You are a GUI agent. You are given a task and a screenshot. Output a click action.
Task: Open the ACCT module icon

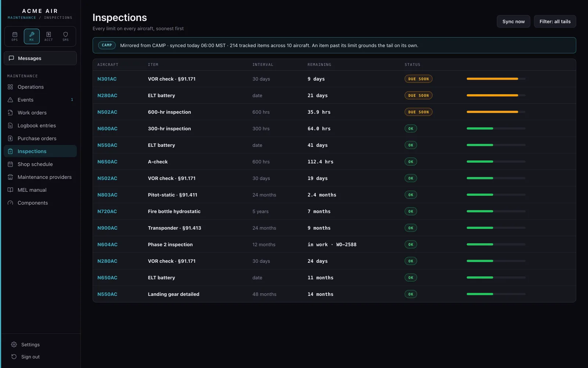pyautogui.click(x=49, y=36)
